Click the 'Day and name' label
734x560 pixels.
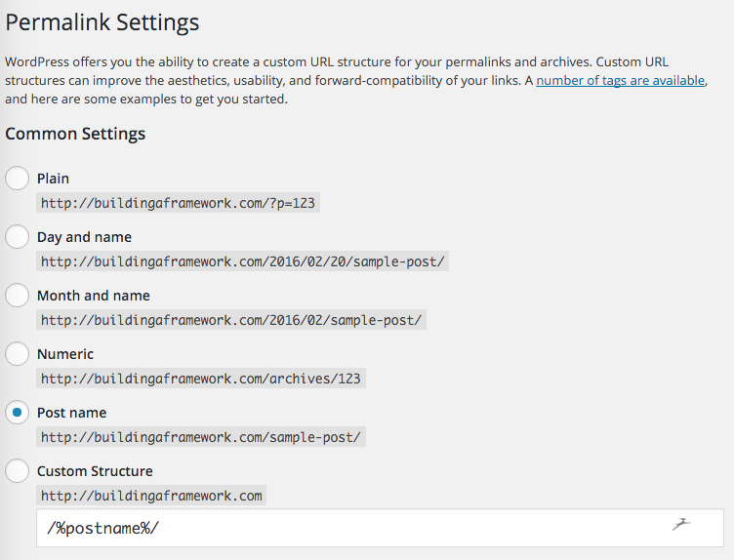coord(84,237)
